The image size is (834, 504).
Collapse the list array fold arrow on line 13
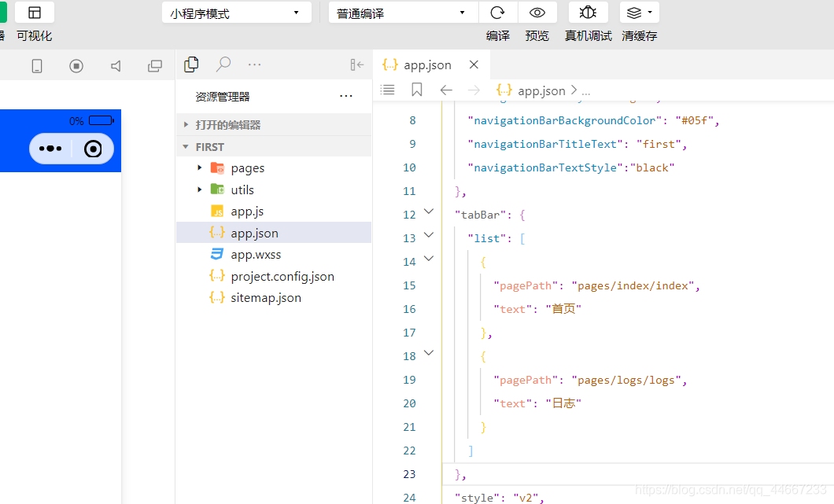click(x=429, y=235)
